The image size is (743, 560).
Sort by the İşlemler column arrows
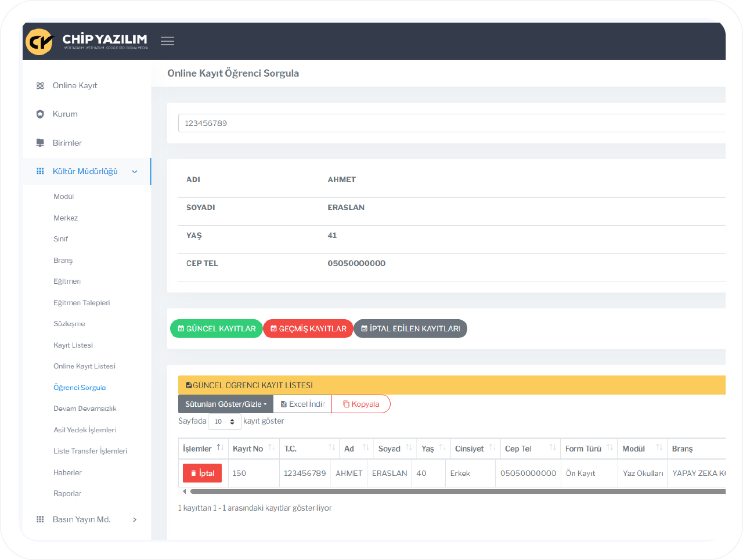click(220, 447)
